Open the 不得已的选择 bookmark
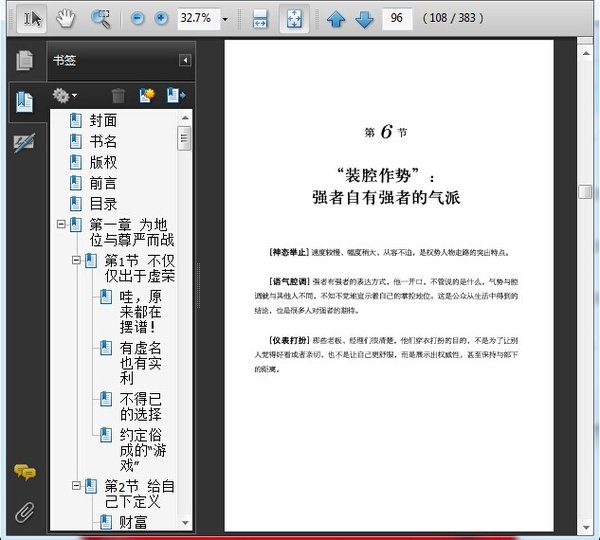600x540 pixels. point(141,404)
